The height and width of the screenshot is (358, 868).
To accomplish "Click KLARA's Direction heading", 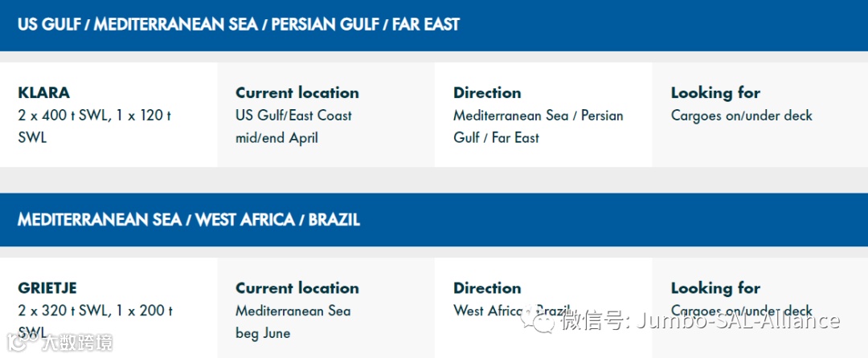I will pos(487,93).
